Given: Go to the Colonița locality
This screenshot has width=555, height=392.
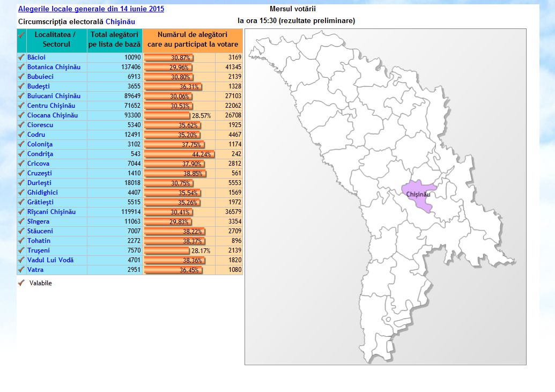Looking at the screenshot, I should coord(40,144).
